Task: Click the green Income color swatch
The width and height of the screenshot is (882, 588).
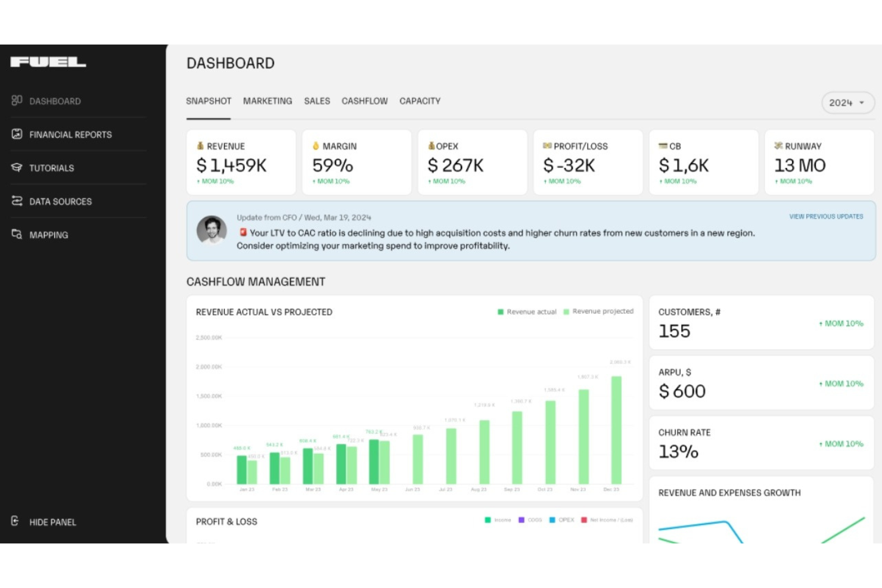Action: 487,519
